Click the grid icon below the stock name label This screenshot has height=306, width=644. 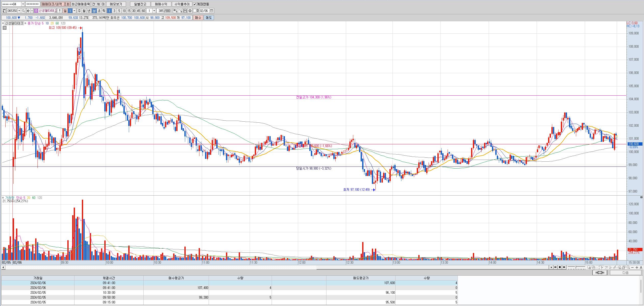4,28
